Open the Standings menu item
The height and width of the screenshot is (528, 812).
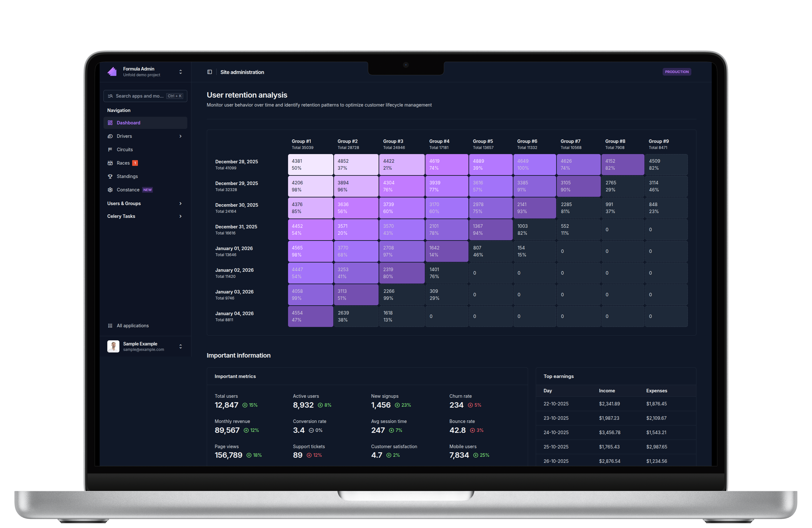[127, 176]
